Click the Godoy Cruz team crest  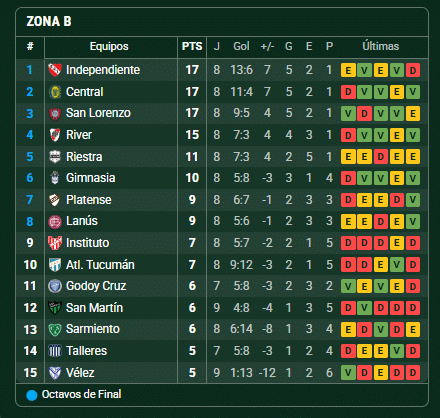coord(55,286)
